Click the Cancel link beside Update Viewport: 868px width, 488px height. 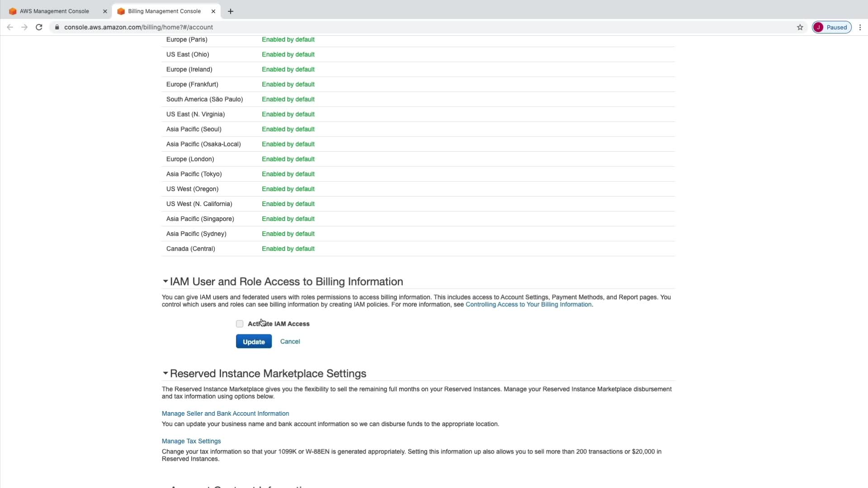pos(290,342)
